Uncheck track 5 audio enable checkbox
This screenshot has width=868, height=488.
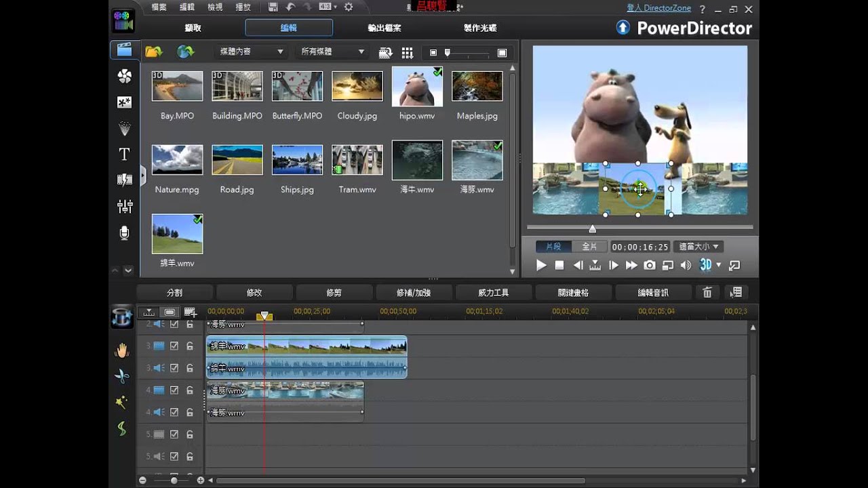click(x=174, y=456)
